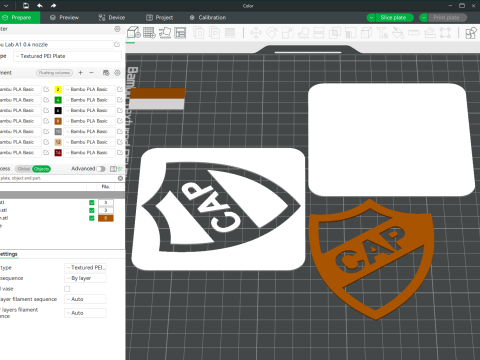Open the Prepare tab
The image size is (480, 360).
point(20,18)
